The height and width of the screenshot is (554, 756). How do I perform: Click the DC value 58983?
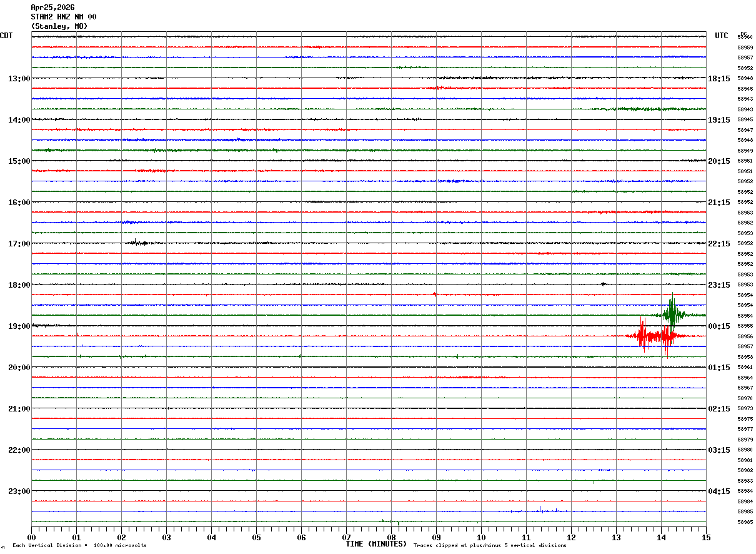click(x=745, y=481)
